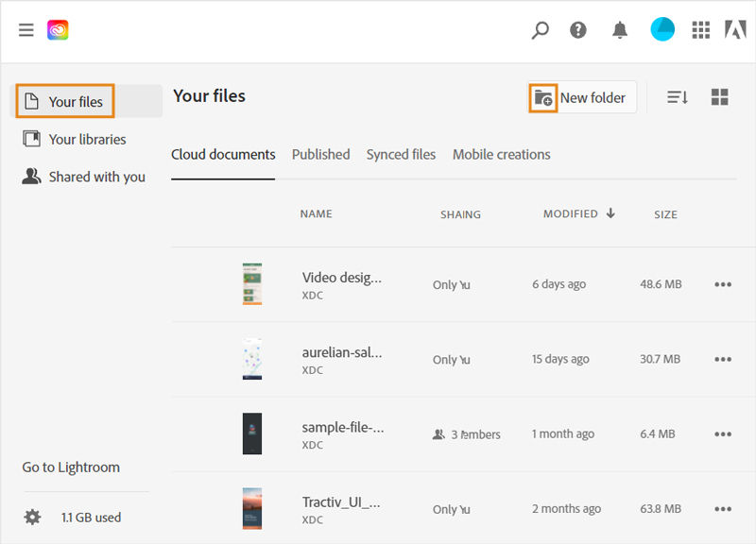Viewport: 756px width, 544px height.
Task: Open the apps grid launcher
Action: 700,30
